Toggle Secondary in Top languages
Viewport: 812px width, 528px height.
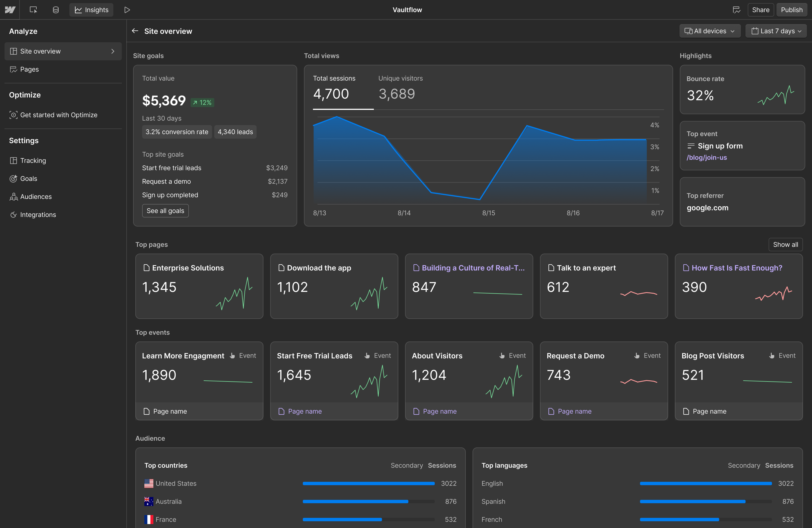(x=744, y=465)
